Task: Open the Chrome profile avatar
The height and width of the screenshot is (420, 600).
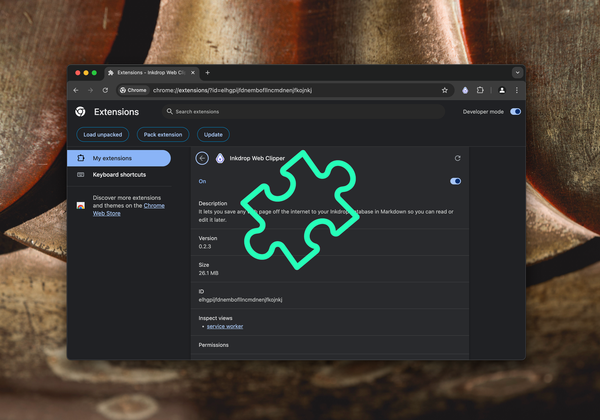Action: [x=502, y=90]
